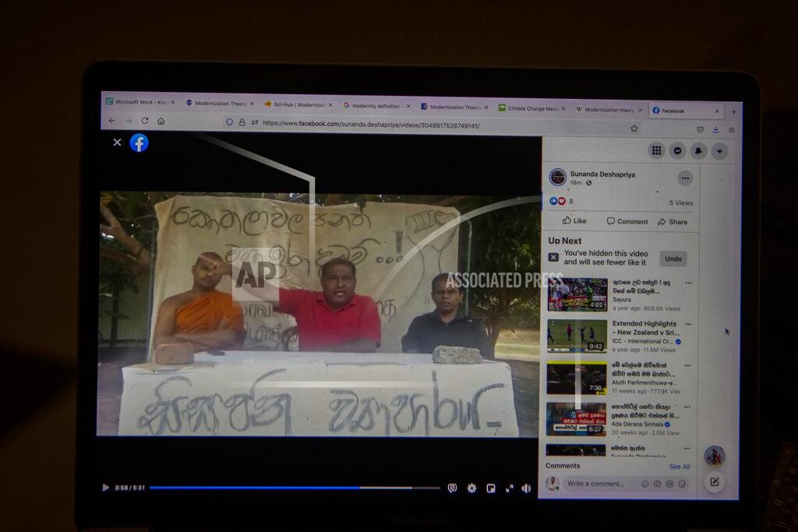
Task: Close the Facebook tab
Action: tap(717, 111)
